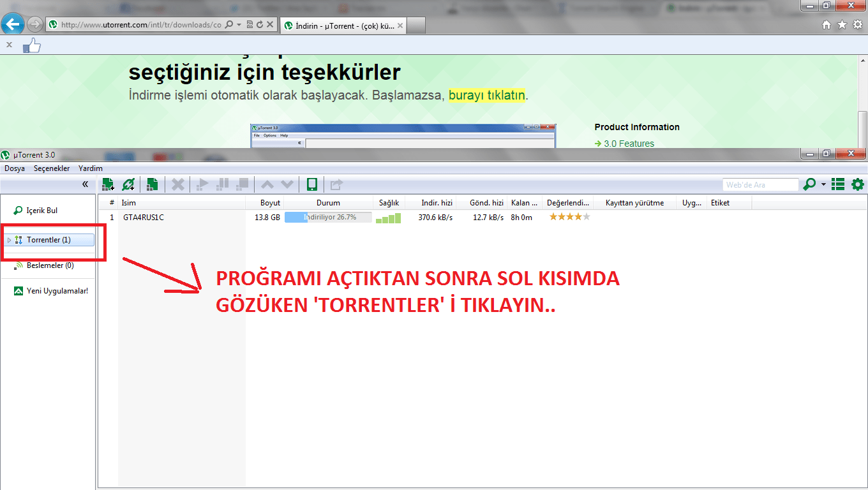Select the İndirin - µTorrent browser tab
868x490 pixels.
pos(343,26)
